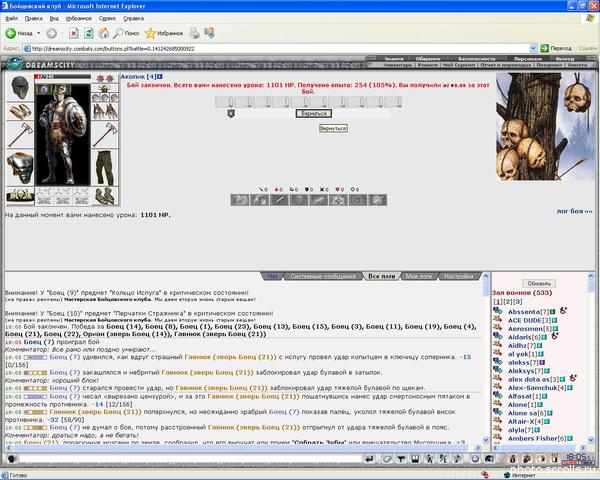Open the Знания game menu item

coord(394,59)
